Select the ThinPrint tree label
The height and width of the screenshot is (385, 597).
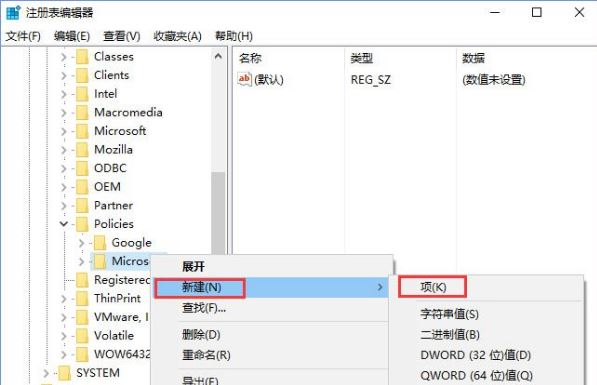pos(117,299)
